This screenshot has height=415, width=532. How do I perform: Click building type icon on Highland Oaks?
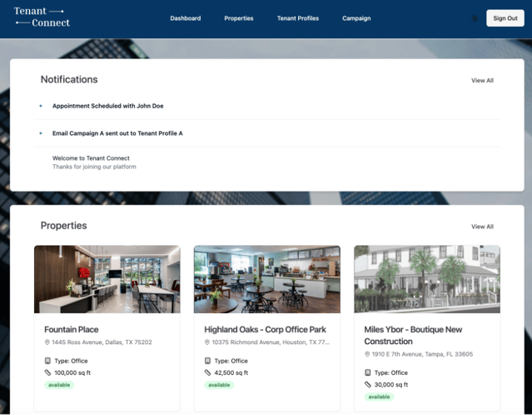(207, 361)
